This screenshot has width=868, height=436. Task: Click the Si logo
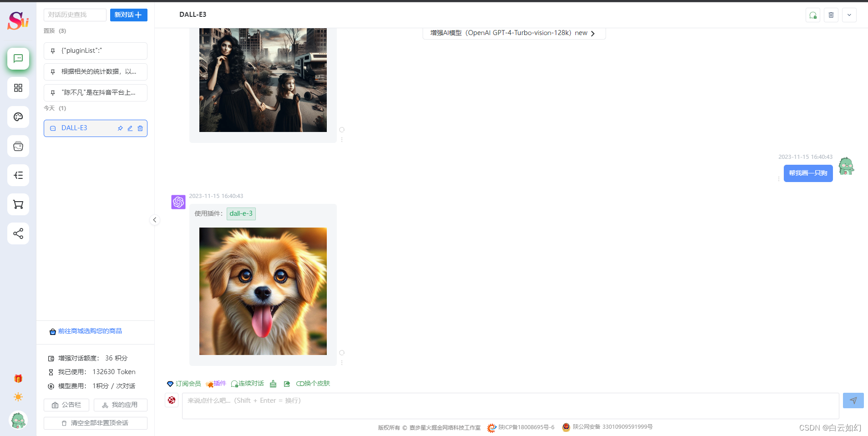click(18, 20)
